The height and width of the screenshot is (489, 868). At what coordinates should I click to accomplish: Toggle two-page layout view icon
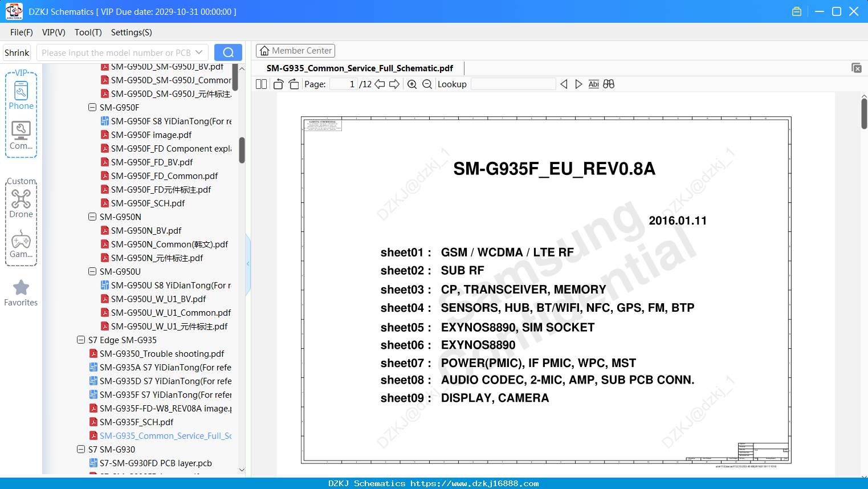click(261, 84)
